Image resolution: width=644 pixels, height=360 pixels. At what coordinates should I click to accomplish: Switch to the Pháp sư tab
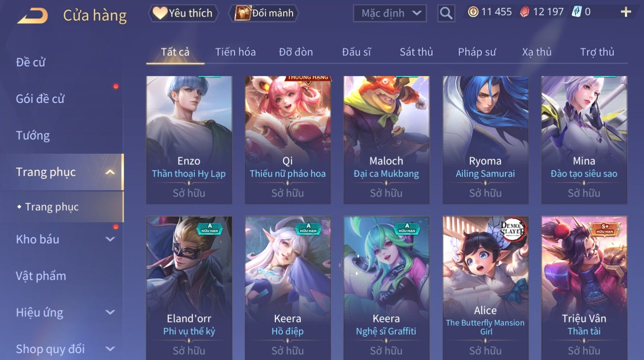[x=477, y=52]
